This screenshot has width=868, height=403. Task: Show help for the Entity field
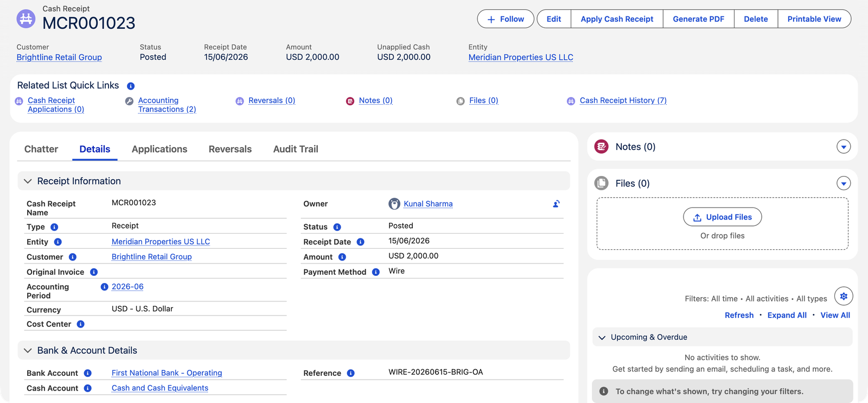tap(58, 242)
